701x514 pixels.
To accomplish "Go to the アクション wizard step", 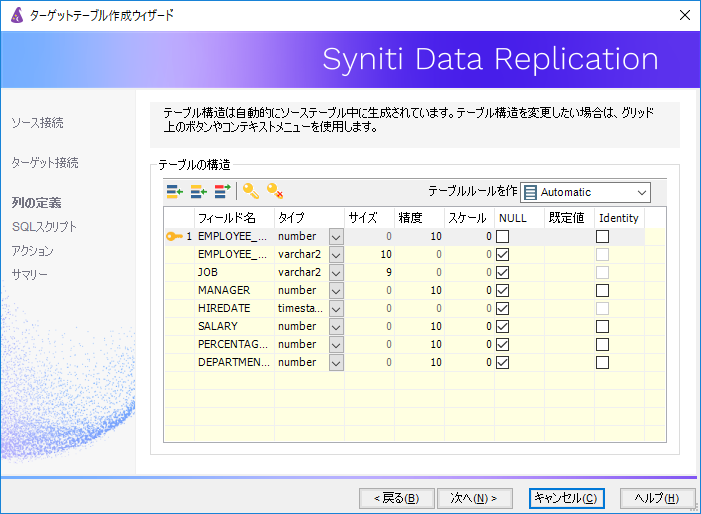I will tap(32, 251).
